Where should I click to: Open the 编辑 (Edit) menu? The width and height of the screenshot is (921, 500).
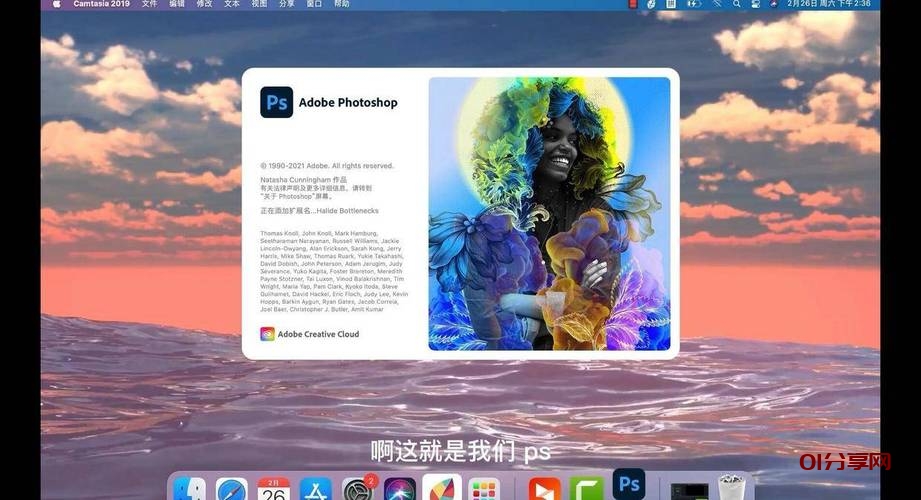177,4
